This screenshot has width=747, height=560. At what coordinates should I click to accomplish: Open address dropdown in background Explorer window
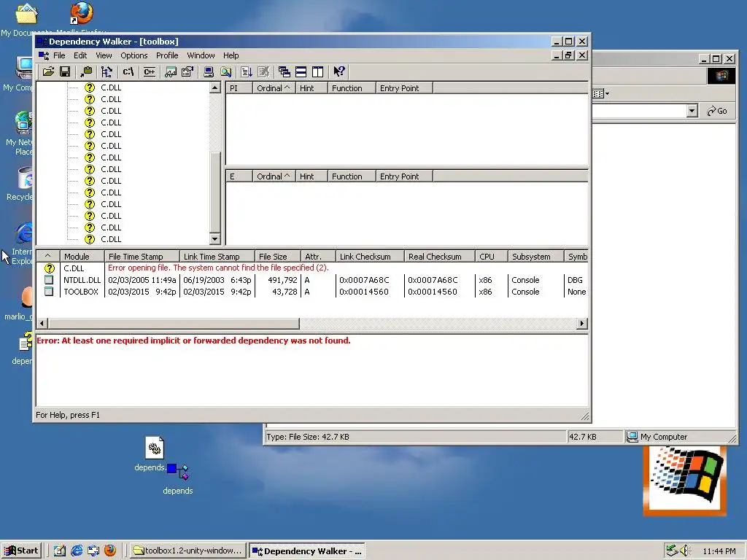point(692,111)
